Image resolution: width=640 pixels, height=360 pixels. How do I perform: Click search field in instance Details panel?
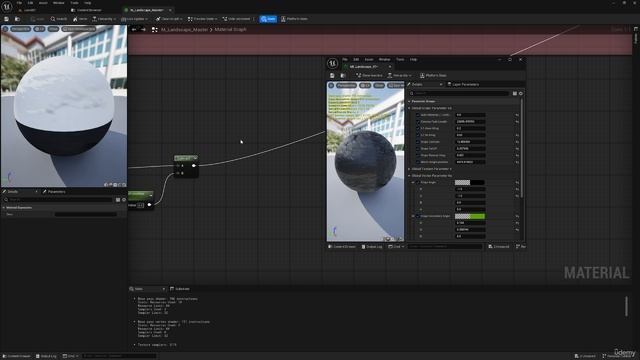[x=459, y=93]
